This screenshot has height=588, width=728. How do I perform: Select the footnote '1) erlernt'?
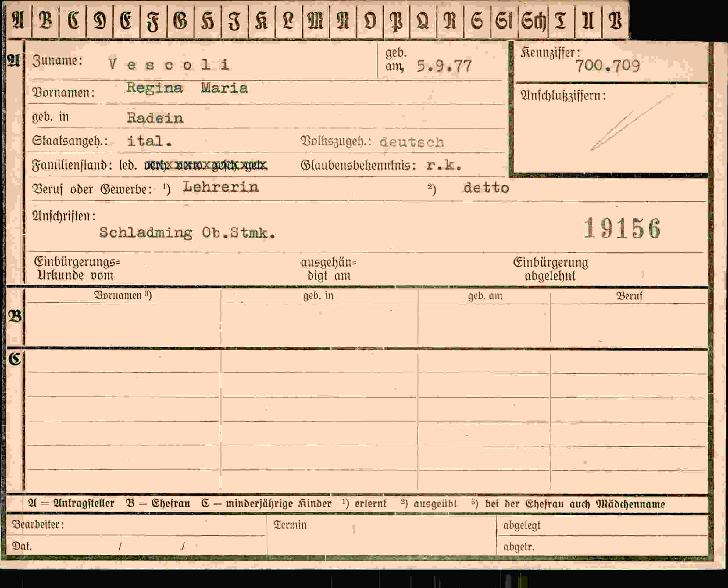(364, 504)
